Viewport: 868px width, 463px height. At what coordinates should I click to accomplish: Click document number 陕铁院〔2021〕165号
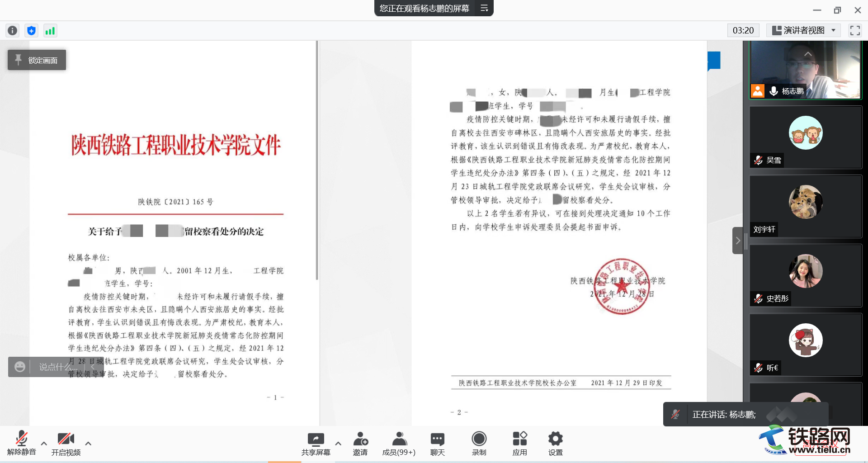coord(175,202)
